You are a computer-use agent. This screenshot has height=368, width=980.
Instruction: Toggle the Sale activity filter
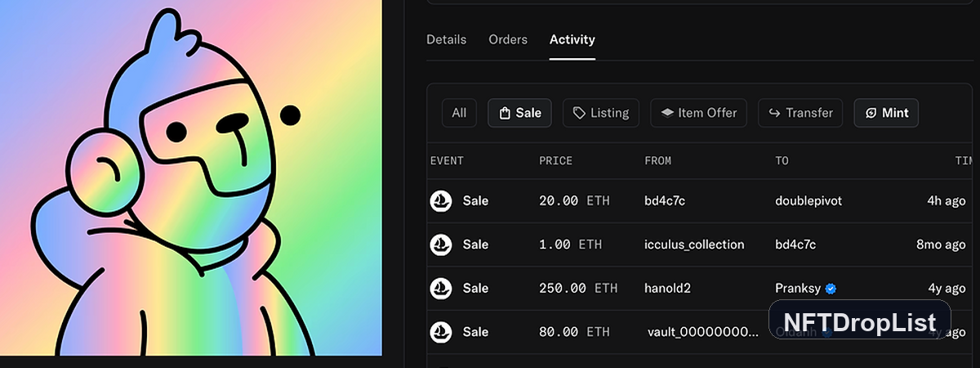519,113
